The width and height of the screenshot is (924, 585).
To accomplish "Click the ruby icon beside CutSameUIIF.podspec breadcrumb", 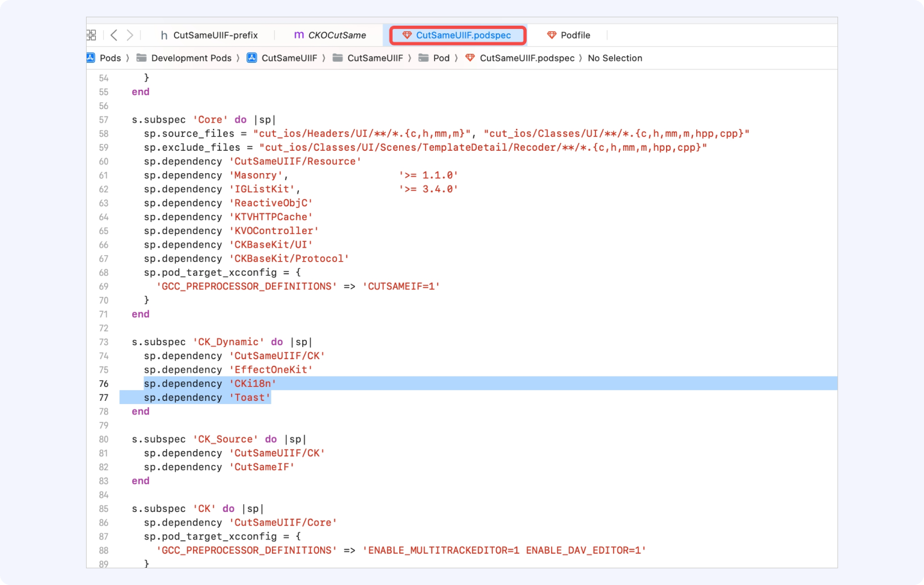I will click(470, 58).
